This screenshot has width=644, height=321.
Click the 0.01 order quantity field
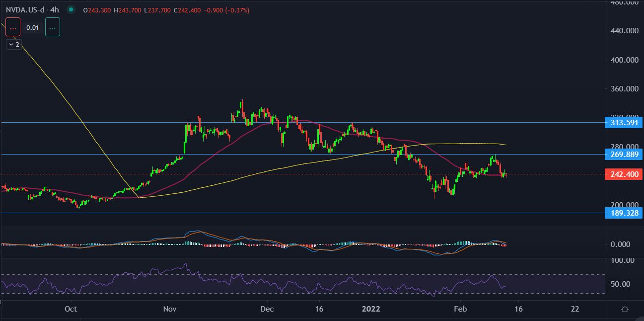click(x=33, y=27)
